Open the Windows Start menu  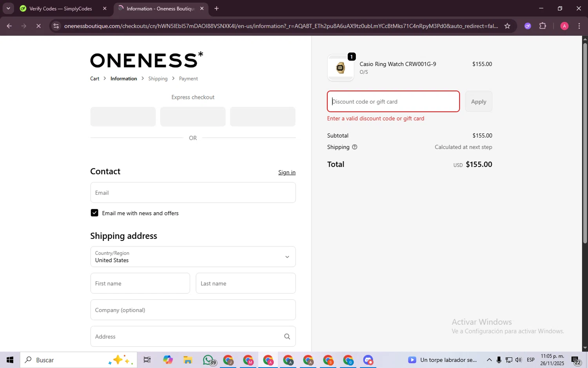(10, 360)
